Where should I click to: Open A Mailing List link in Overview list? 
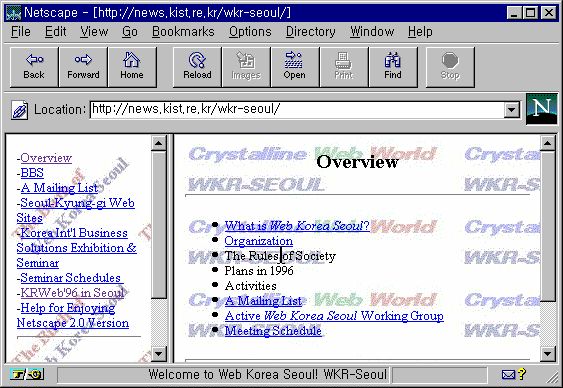click(263, 301)
